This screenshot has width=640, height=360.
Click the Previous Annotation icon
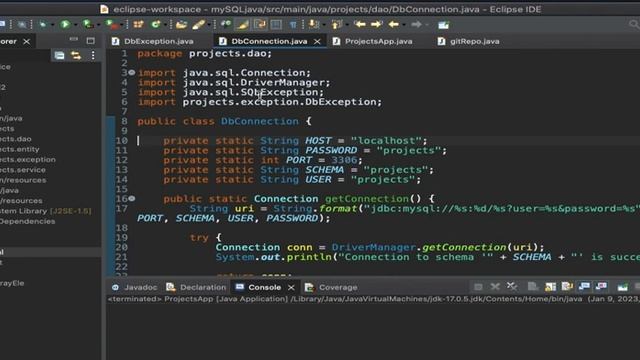click(x=336, y=24)
